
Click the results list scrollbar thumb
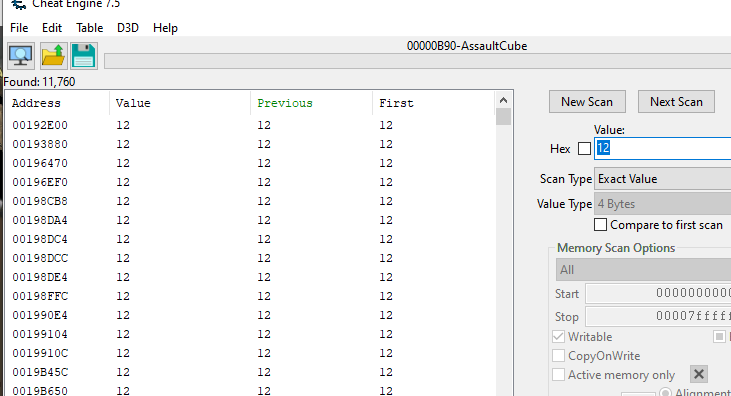(503, 117)
